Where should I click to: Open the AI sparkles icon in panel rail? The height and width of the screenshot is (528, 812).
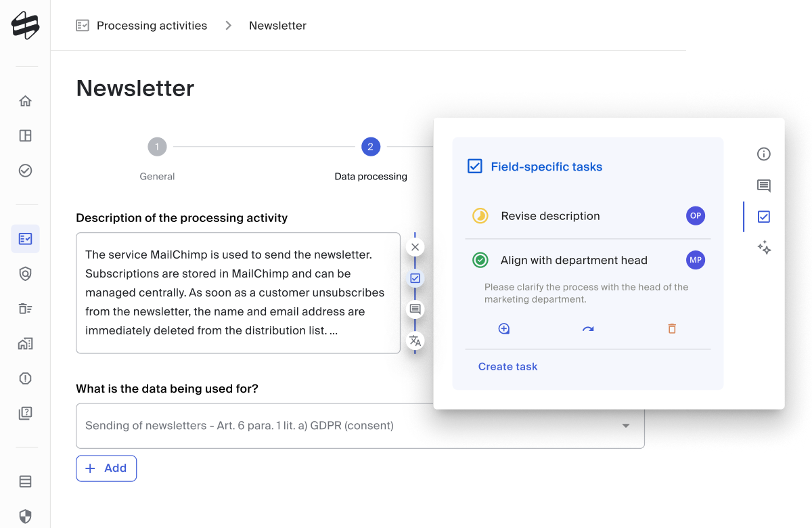pyautogui.click(x=764, y=248)
